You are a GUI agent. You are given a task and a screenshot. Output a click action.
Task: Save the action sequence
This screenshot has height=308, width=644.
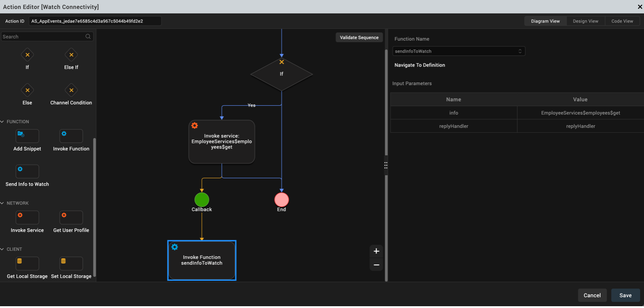[625, 295]
